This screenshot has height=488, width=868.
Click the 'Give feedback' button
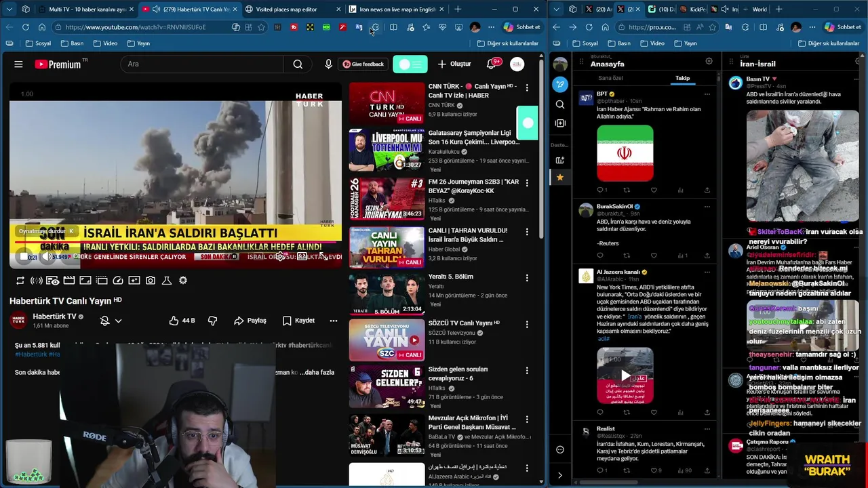(x=363, y=64)
